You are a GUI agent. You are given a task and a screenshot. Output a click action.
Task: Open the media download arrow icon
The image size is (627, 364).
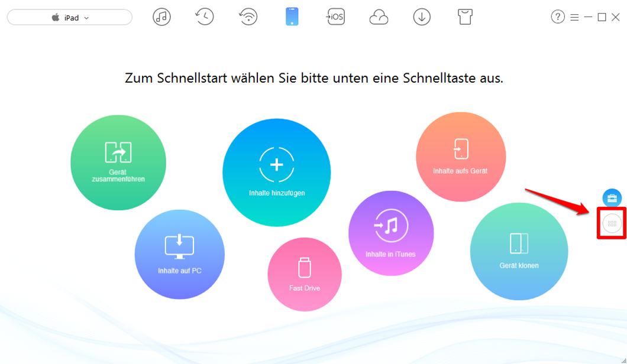click(422, 17)
